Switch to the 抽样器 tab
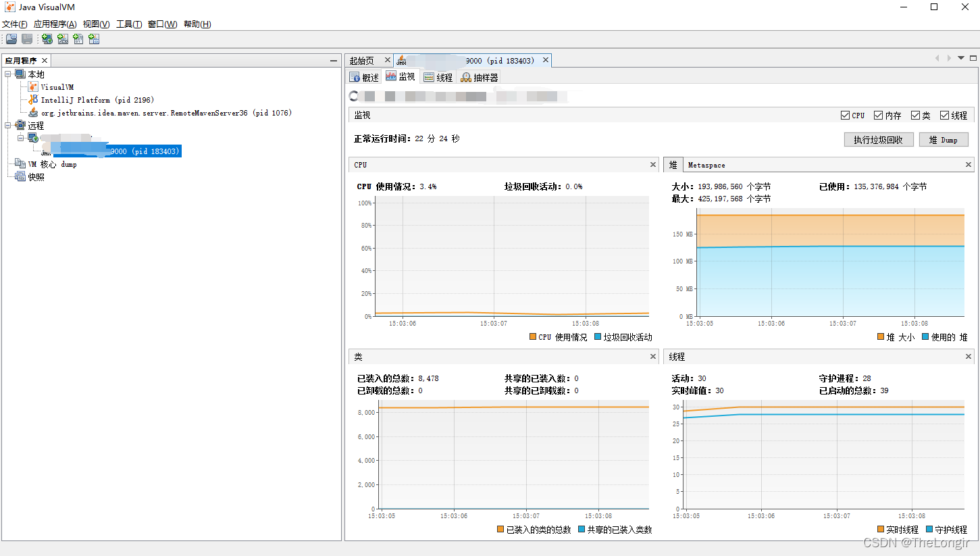This screenshot has height=556, width=980. pyautogui.click(x=480, y=78)
